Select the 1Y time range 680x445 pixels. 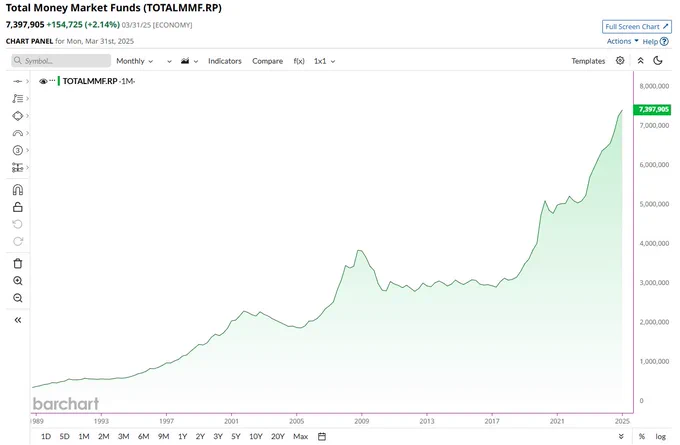[x=183, y=436]
